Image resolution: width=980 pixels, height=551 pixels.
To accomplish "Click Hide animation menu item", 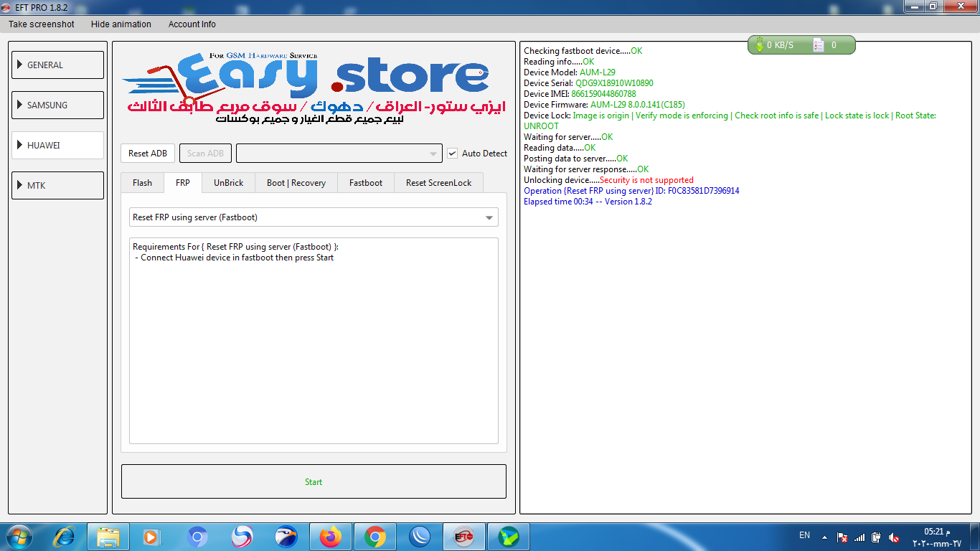I will (121, 24).
